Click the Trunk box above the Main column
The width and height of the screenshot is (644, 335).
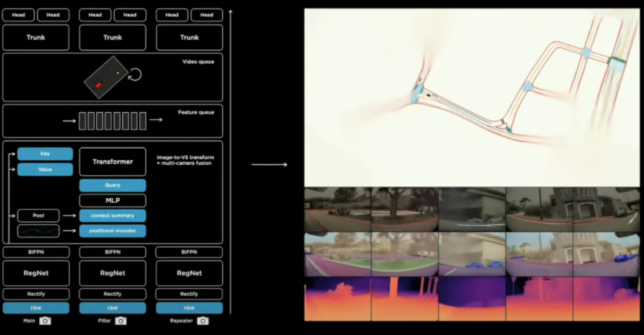pos(36,38)
